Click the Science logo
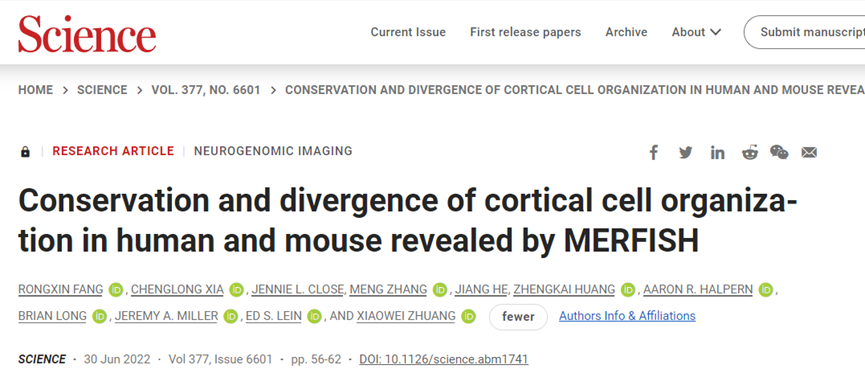The width and height of the screenshot is (865, 369). (87, 33)
